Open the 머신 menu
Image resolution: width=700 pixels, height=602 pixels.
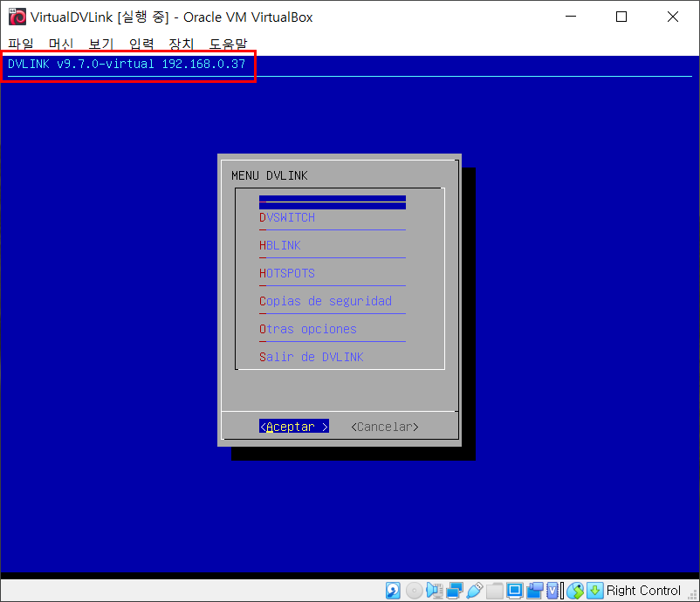[x=61, y=44]
